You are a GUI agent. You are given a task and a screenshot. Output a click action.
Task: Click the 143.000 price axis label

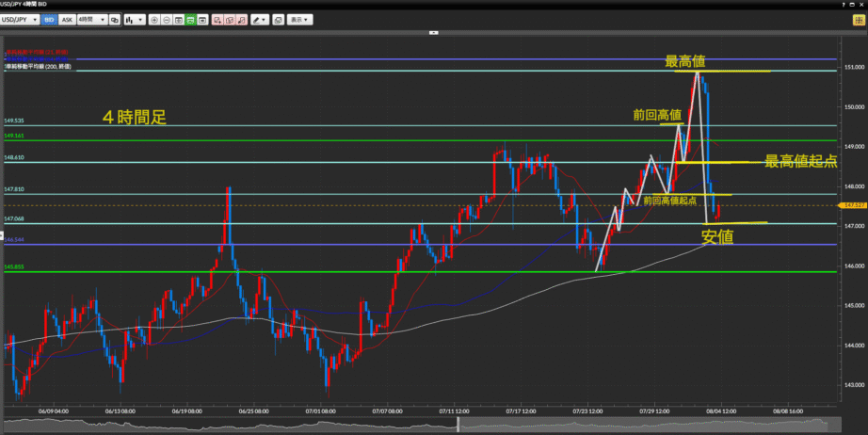[854, 385]
